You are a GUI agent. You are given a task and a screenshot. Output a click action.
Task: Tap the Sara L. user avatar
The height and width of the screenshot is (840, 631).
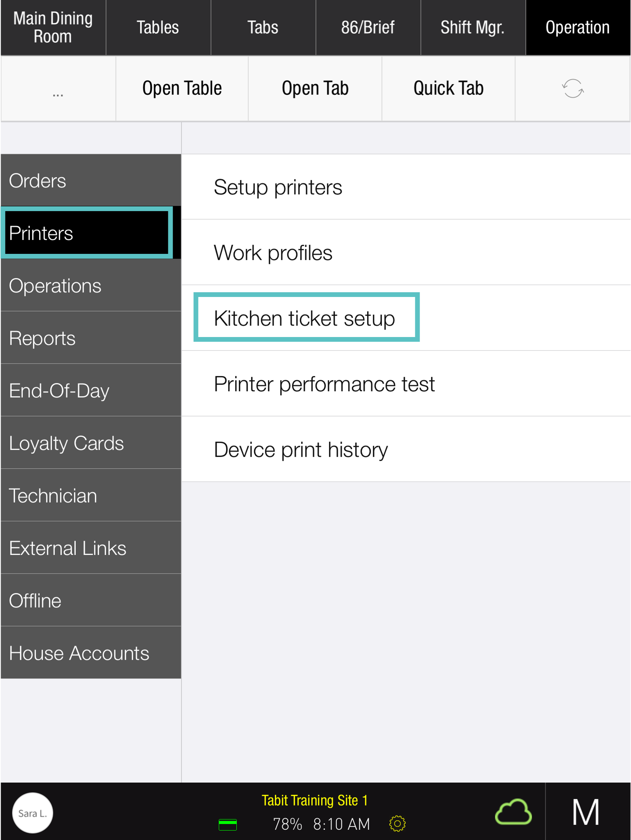[x=33, y=813]
